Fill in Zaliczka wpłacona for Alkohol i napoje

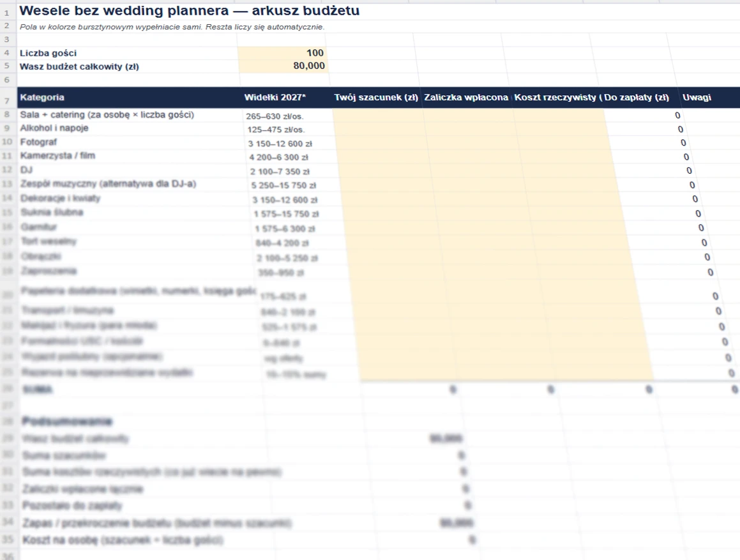click(x=470, y=128)
